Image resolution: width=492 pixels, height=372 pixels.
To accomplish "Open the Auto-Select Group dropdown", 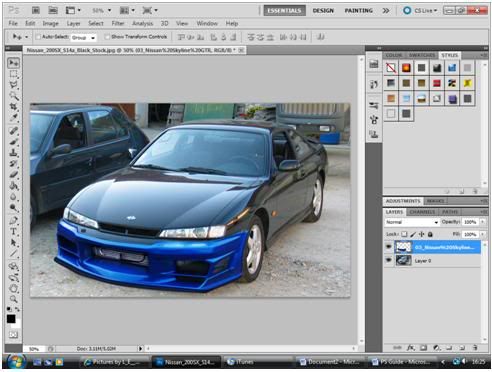I will tap(83, 38).
